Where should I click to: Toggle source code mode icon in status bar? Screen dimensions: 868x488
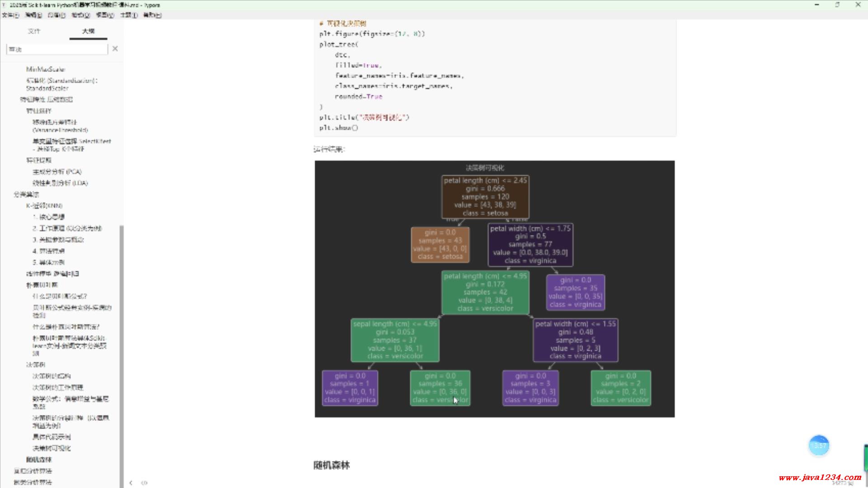(x=144, y=483)
